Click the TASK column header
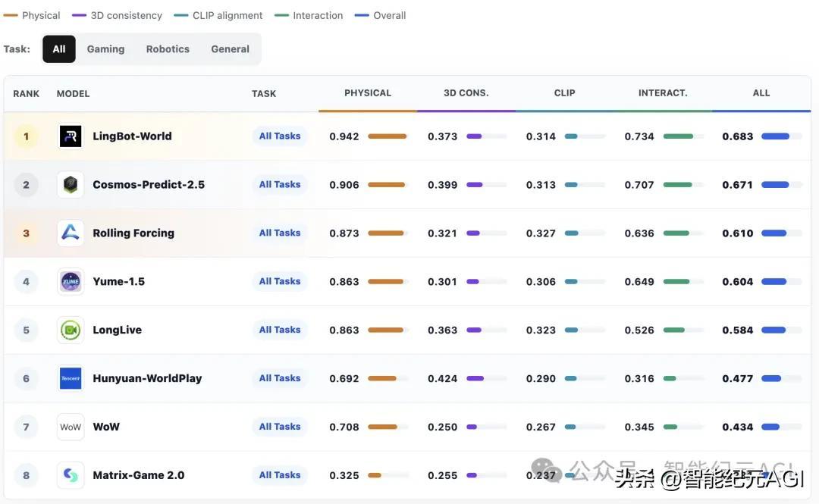819x504 pixels. (264, 94)
